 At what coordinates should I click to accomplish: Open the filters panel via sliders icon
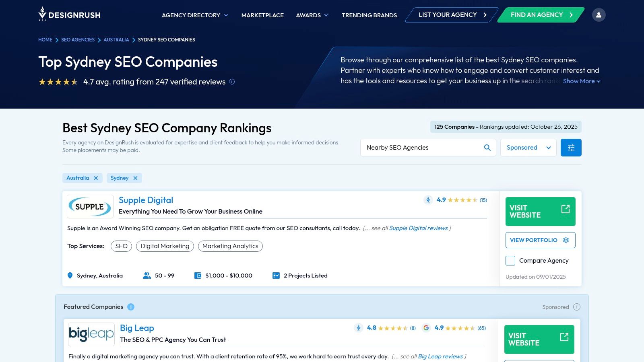tap(571, 148)
